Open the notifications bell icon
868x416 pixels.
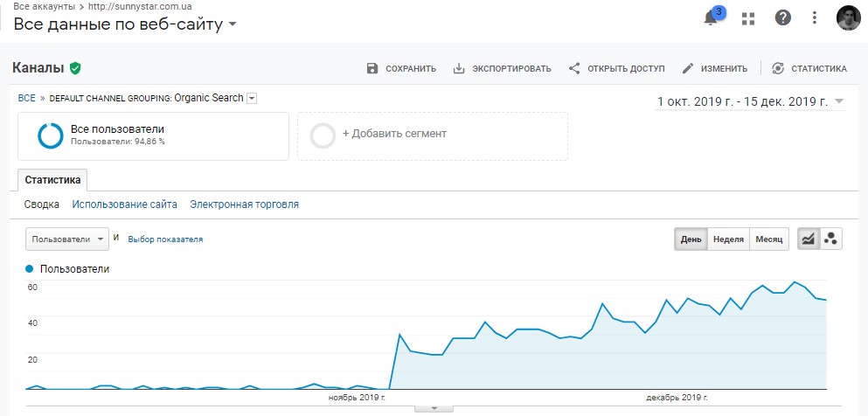pos(711,18)
